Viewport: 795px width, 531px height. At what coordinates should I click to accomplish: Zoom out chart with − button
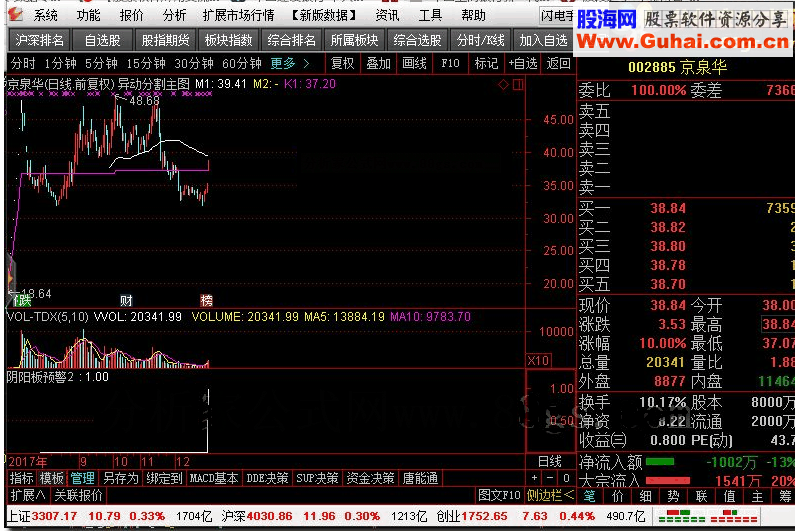[550, 478]
